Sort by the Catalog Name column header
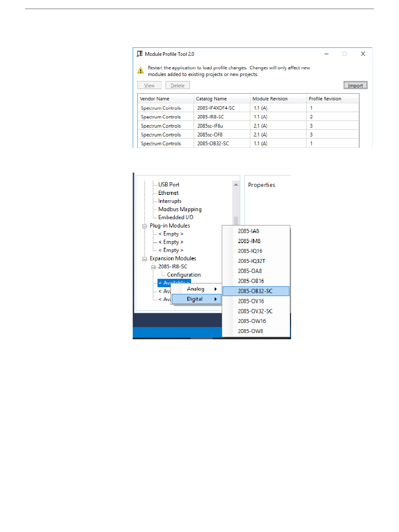The image size is (399, 532). pyautogui.click(x=222, y=99)
